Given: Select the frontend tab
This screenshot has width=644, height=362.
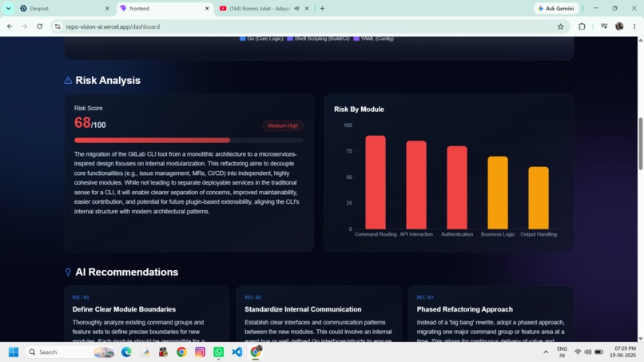Looking at the screenshot, I should click(165, 8).
